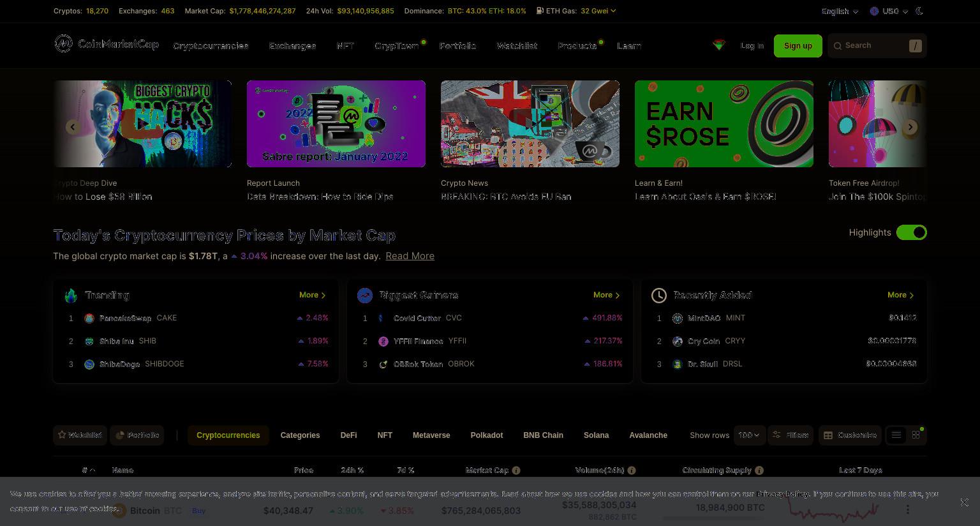The image size is (980, 526).
Task: Click Market Cap info icon
Action: (516, 470)
